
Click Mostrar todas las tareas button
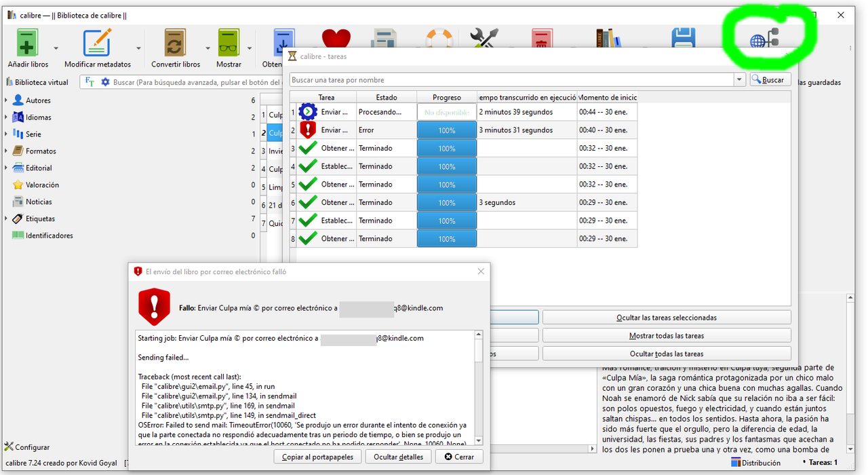pos(667,336)
